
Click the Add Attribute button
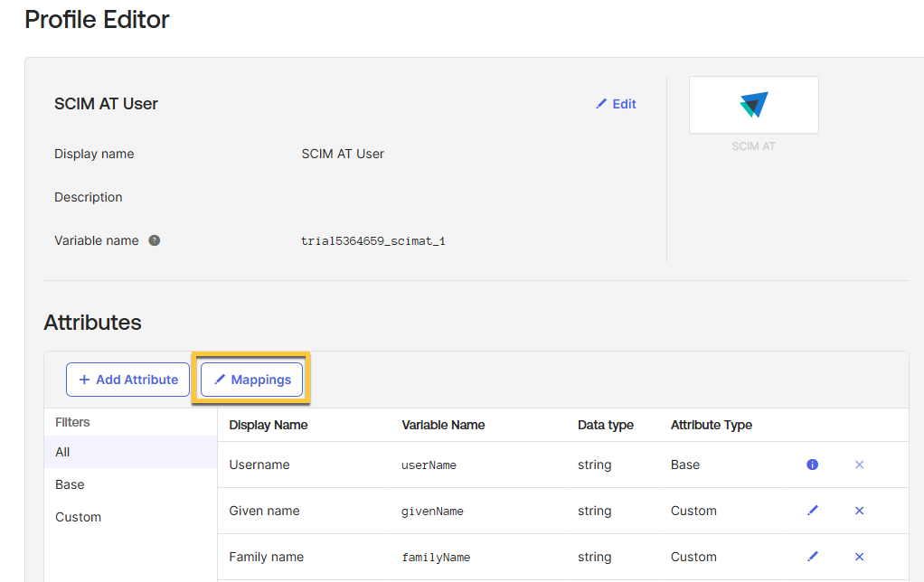tap(127, 380)
